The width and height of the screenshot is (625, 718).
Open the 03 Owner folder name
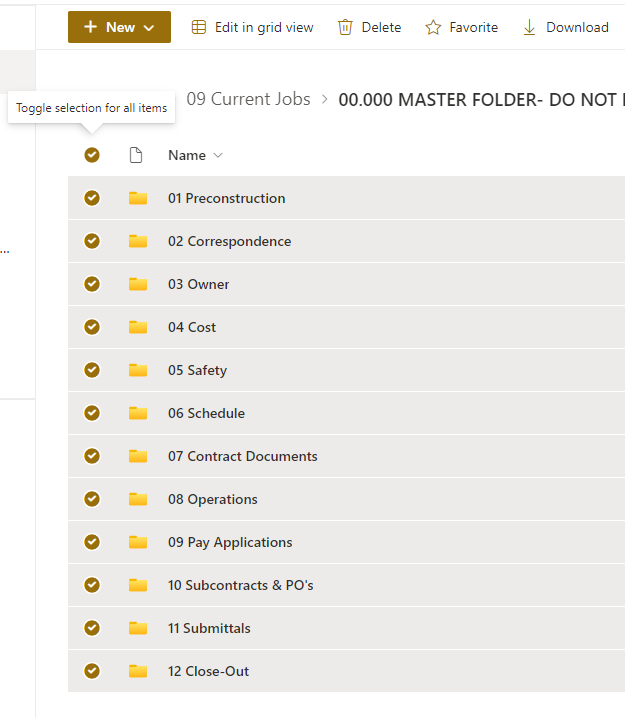199,284
